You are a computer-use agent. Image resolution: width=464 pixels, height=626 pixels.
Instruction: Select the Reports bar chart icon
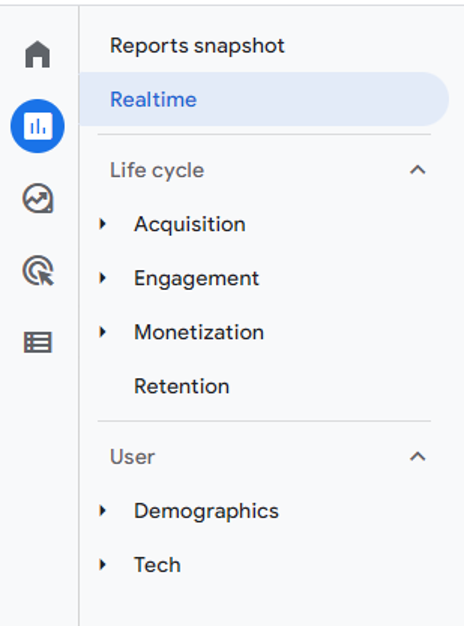tap(38, 126)
